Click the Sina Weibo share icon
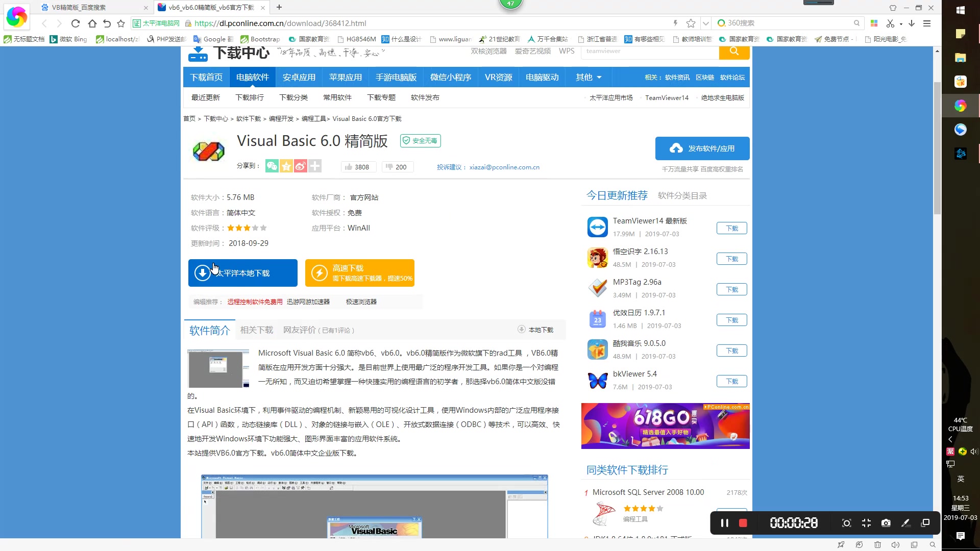This screenshot has width=980, height=551. coord(301,166)
